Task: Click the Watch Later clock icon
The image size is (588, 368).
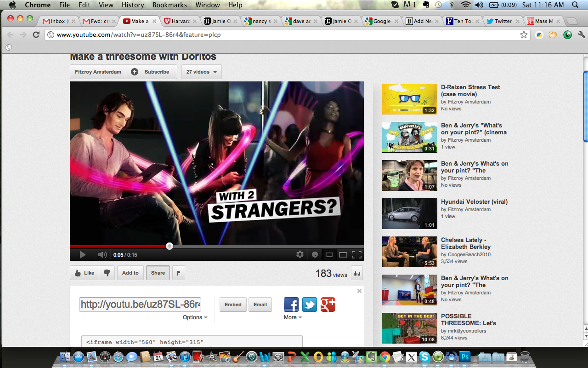Action: [x=315, y=254]
